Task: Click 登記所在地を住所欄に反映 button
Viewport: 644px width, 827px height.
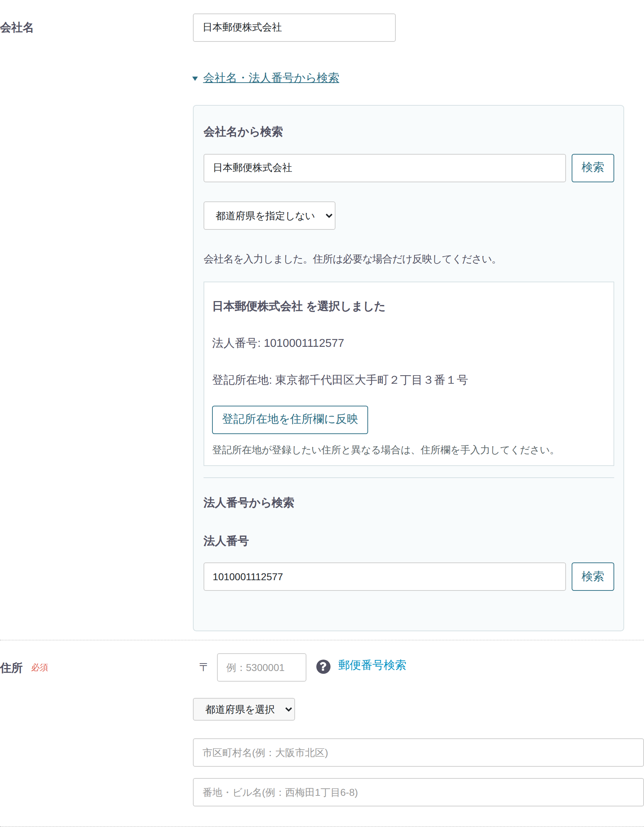Action: tap(290, 420)
